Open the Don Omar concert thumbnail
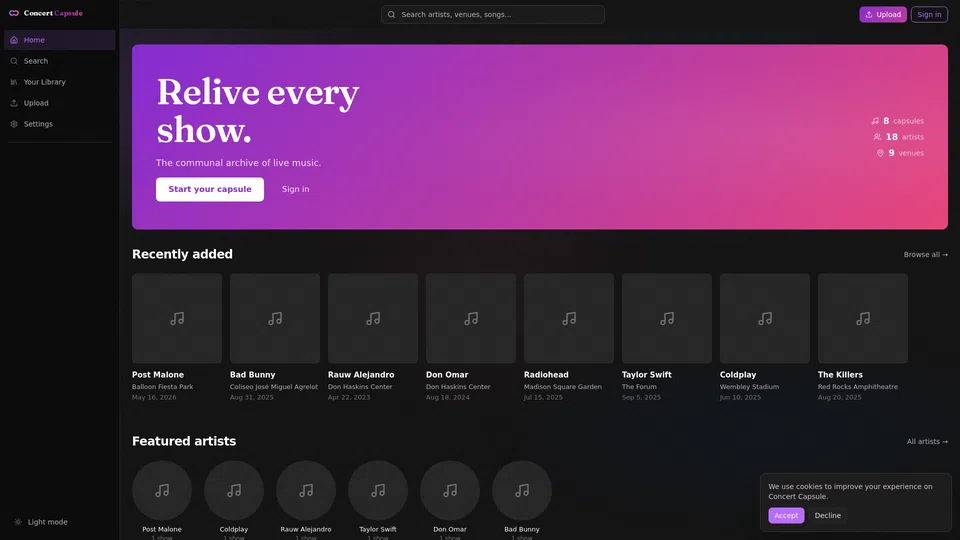Viewport: 960px width, 540px height. click(471, 318)
